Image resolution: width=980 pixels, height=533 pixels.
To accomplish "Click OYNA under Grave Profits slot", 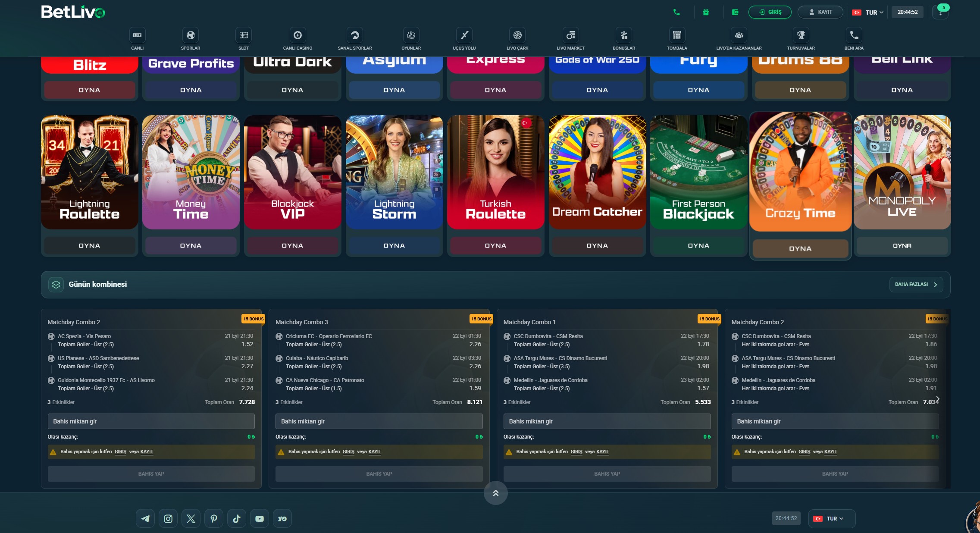I will point(191,90).
